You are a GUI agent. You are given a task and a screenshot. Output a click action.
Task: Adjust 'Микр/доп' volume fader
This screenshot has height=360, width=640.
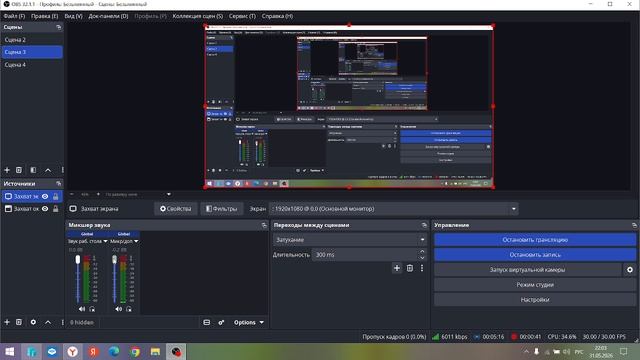point(115,260)
